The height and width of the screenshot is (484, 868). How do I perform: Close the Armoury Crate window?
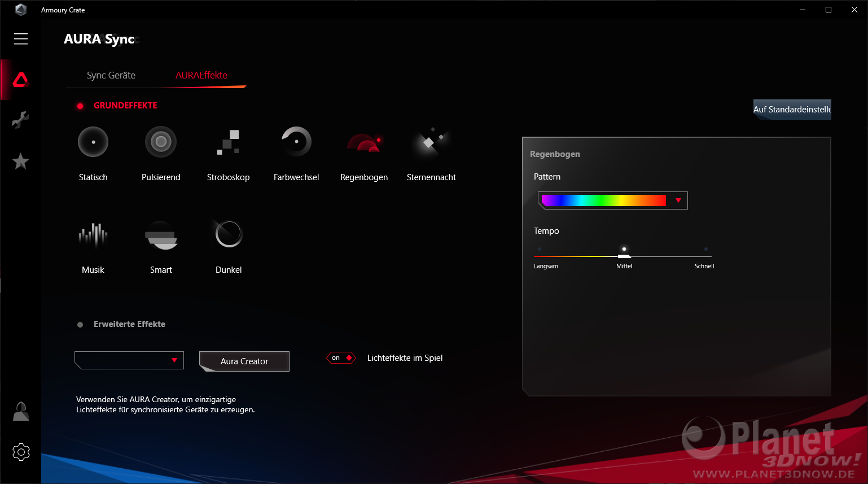click(854, 10)
